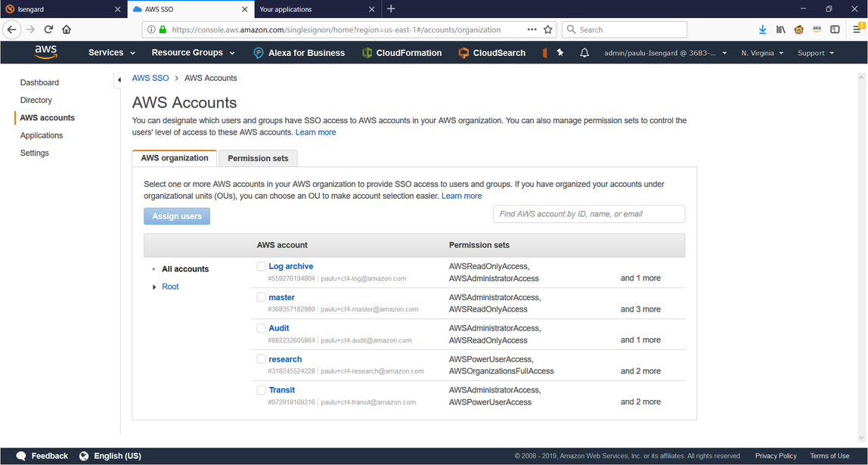Click the Amazon assistant extension icon

coord(817,30)
